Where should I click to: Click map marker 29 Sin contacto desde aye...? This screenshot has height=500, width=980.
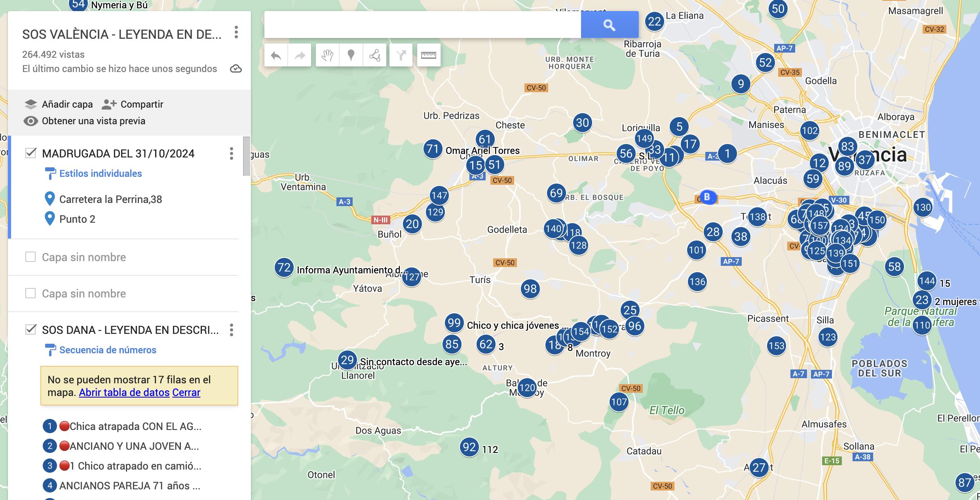(x=347, y=360)
